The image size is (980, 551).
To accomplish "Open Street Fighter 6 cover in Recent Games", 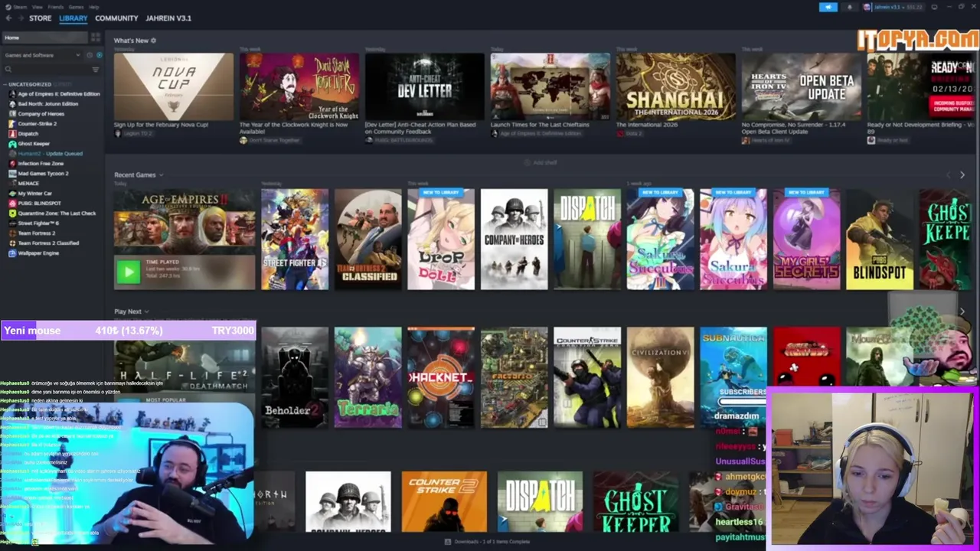I will click(295, 240).
